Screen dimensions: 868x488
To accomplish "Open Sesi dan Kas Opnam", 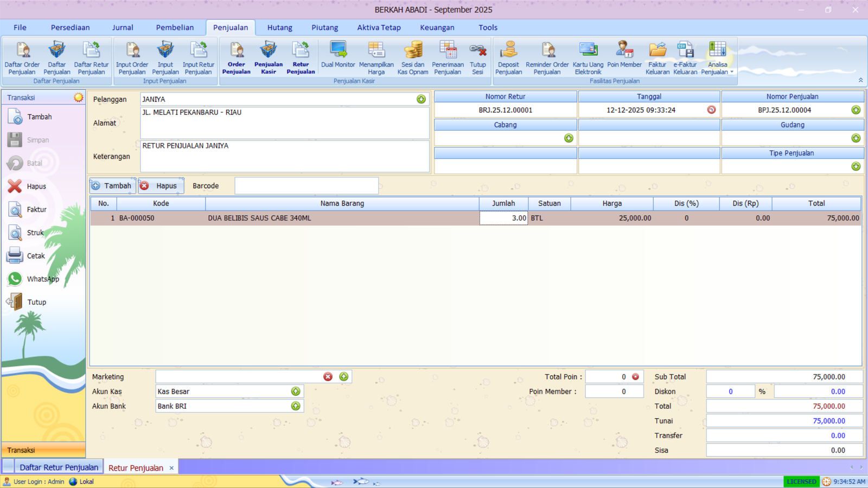I will pos(412,57).
